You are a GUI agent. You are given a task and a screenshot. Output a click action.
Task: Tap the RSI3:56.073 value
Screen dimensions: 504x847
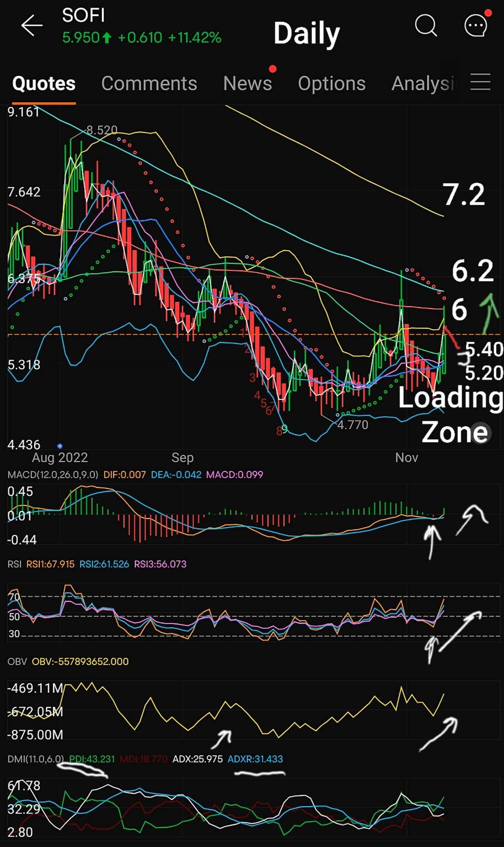coord(160,564)
